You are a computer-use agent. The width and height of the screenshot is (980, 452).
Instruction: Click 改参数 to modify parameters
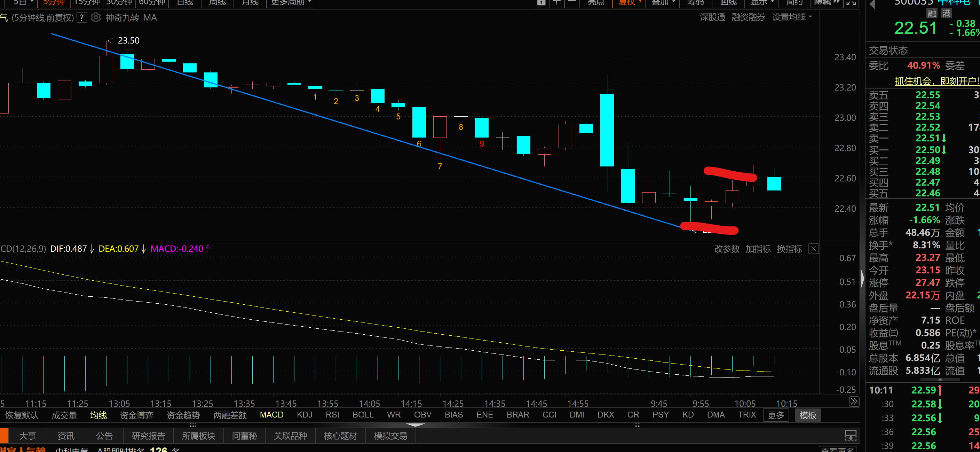coord(727,249)
